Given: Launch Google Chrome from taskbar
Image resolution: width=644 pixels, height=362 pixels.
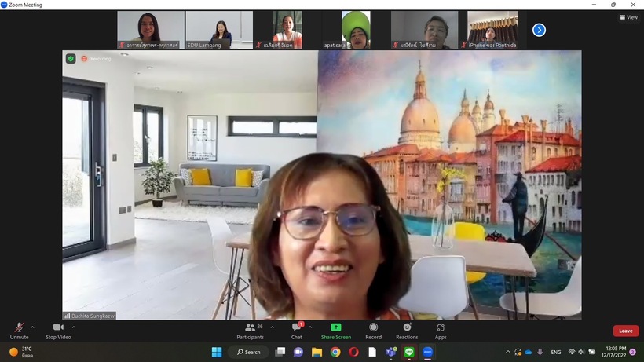Looking at the screenshot, I should (x=335, y=352).
